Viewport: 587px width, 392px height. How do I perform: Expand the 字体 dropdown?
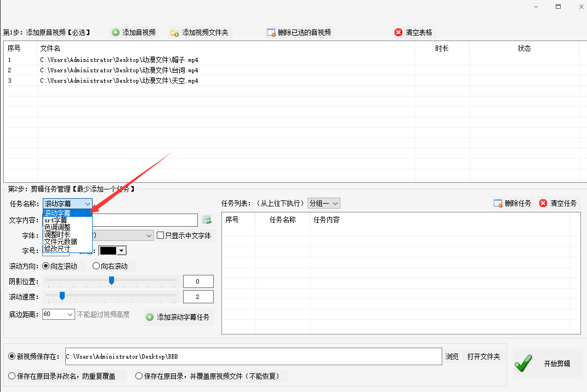pyautogui.click(x=149, y=235)
